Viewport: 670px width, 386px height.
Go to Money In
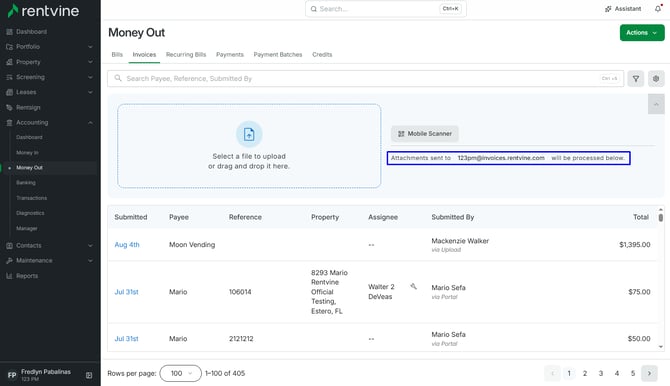click(27, 153)
